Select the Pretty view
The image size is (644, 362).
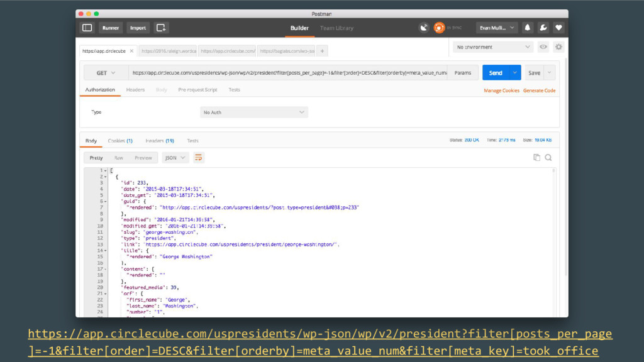pos(96,158)
